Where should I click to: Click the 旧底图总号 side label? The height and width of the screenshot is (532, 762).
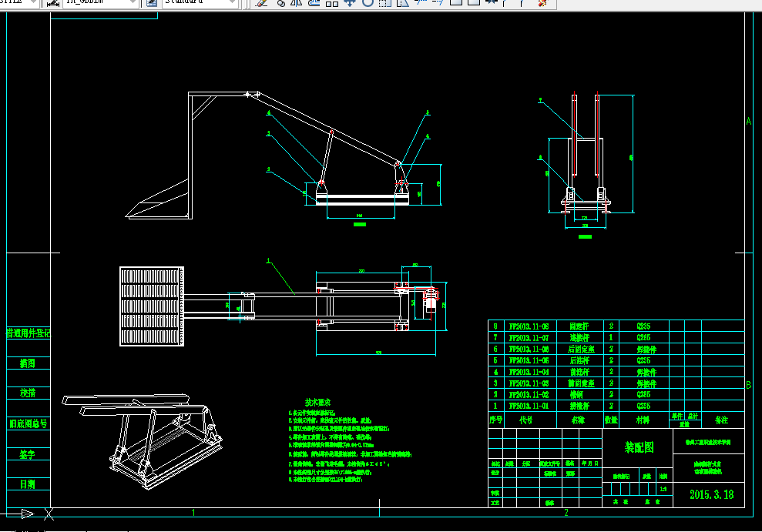click(x=29, y=423)
